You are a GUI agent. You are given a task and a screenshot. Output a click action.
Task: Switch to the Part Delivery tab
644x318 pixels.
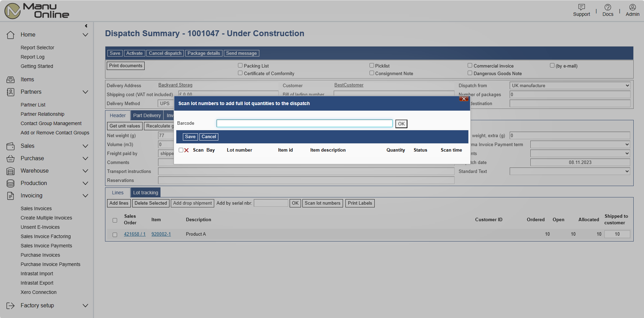click(x=147, y=115)
